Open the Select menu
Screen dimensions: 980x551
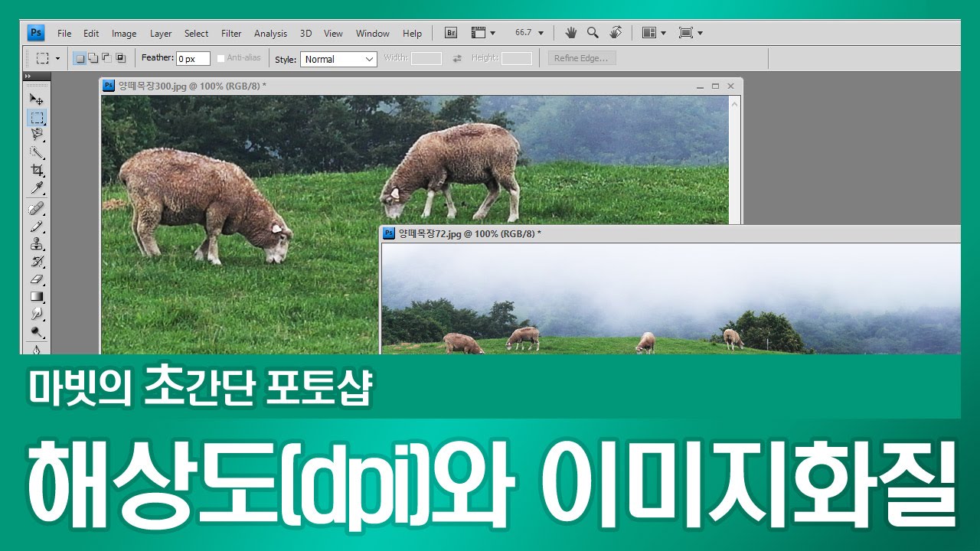pos(196,34)
